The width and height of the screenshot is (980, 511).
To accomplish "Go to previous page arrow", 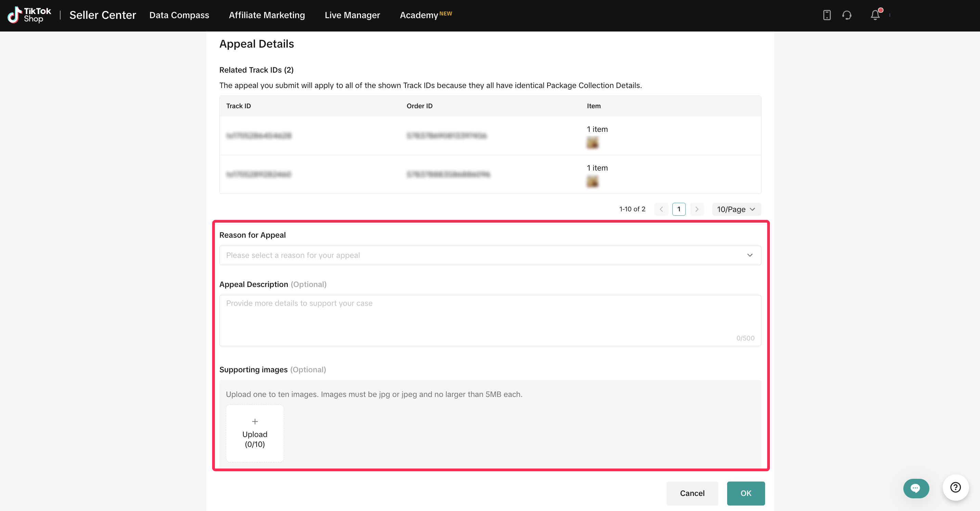I will point(661,209).
